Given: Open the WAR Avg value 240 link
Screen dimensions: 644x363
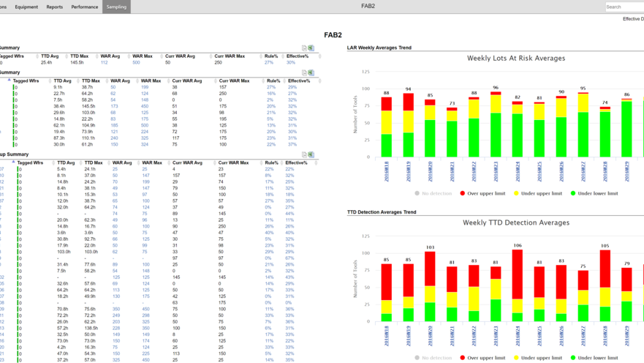Looking at the screenshot, I should pos(114,138).
